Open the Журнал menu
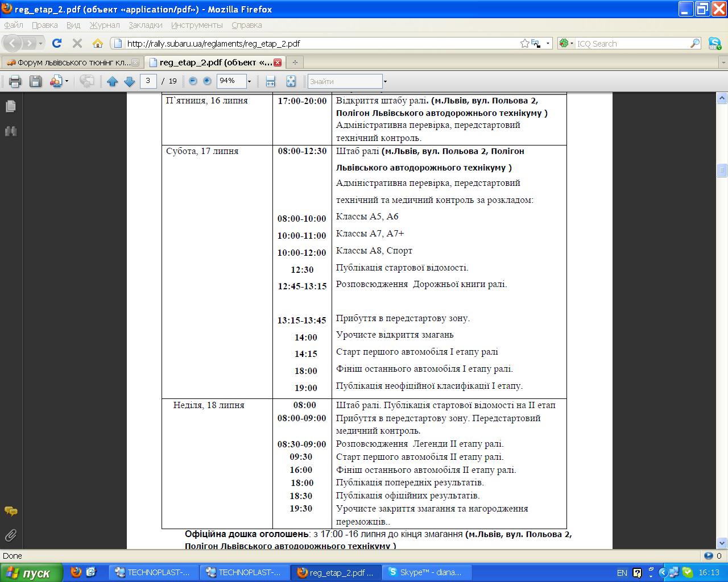The width and height of the screenshot is (728, 582). point(105,25)
